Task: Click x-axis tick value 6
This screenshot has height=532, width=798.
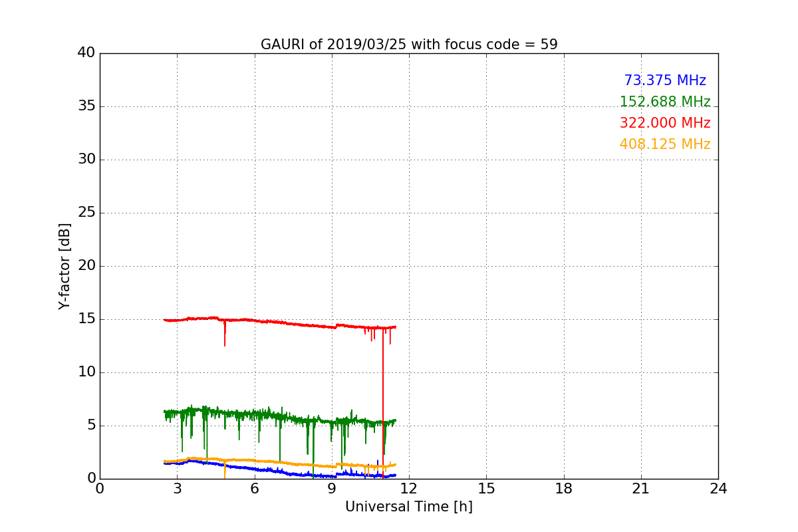Action: tap(255, 489)
